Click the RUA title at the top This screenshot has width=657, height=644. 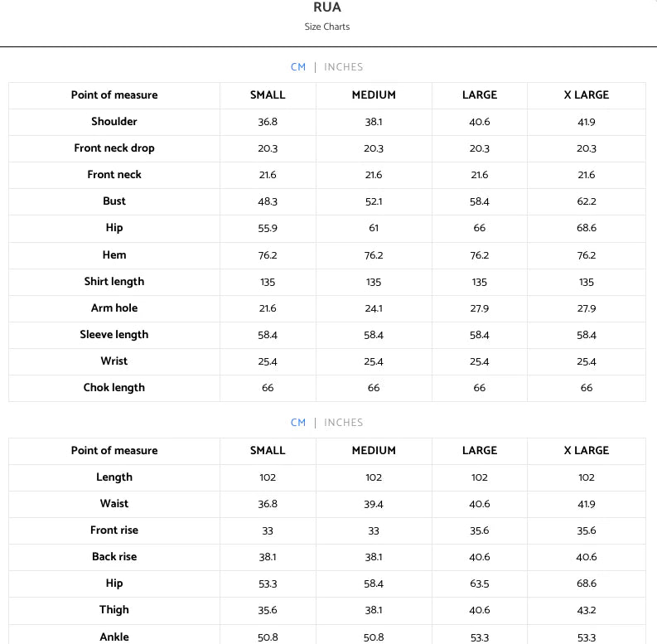click(327, 7)
